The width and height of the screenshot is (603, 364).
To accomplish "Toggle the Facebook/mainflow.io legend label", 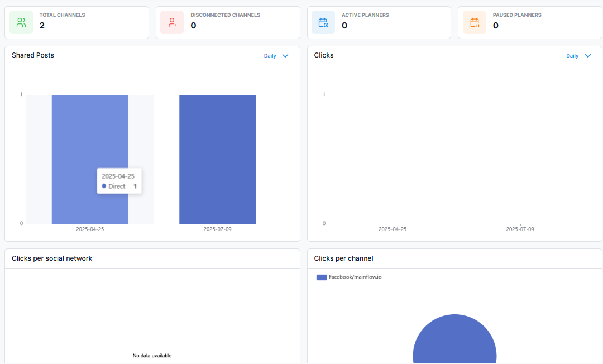I will 355,277.
